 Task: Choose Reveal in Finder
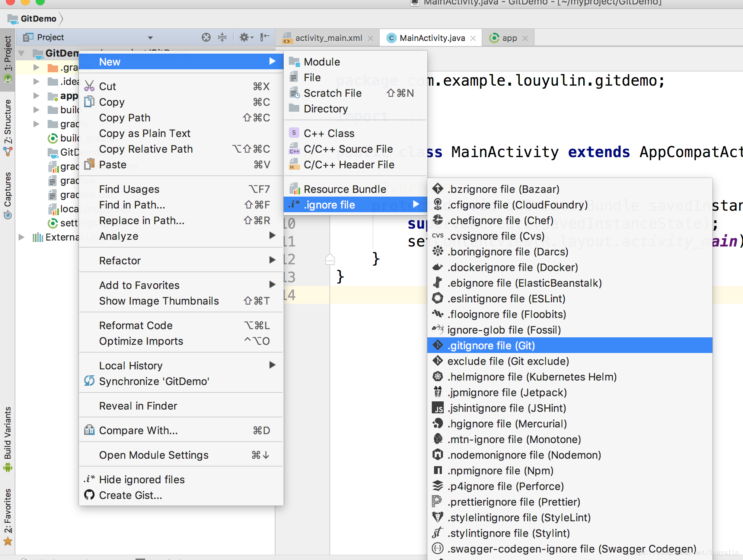pyautogui.click(x=181, y=405)
